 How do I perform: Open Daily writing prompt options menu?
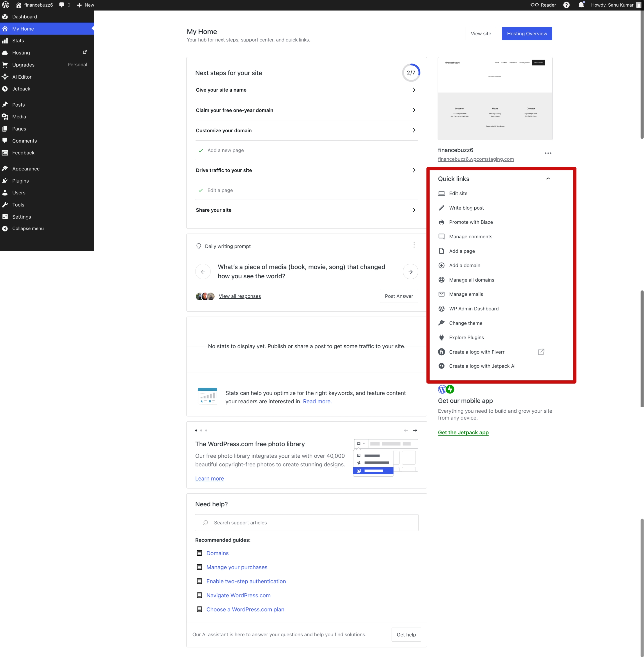pos(414,245)
